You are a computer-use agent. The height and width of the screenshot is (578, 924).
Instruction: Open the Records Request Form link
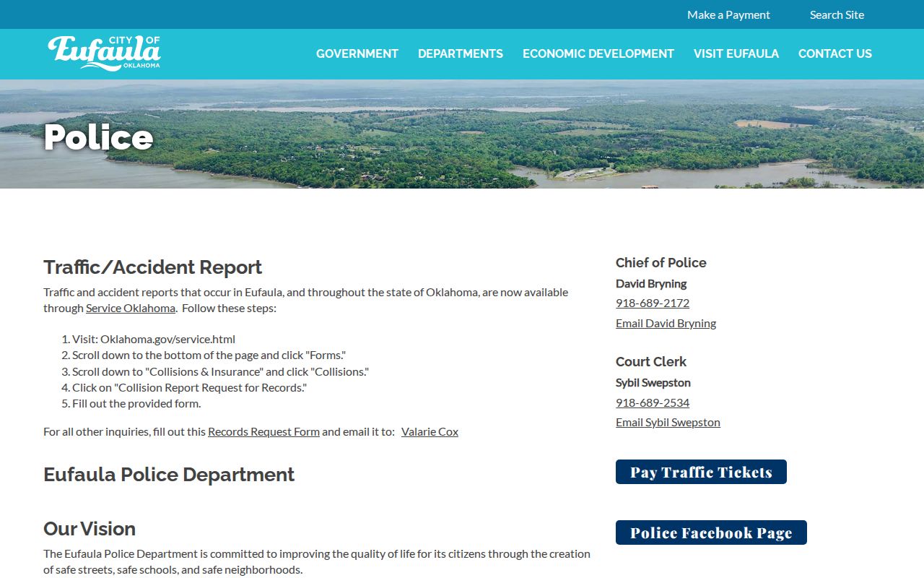(x=263, y=431)
